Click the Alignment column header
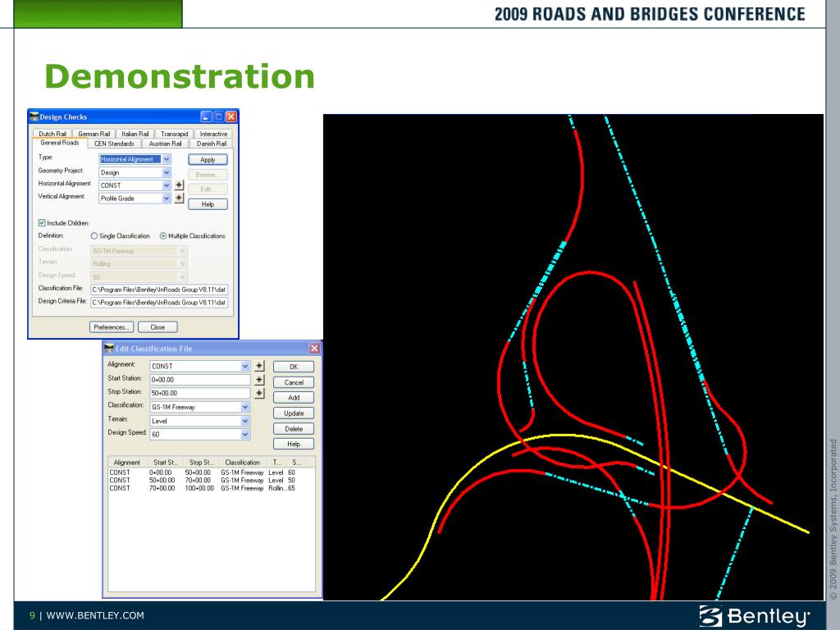 click(126, 463)
